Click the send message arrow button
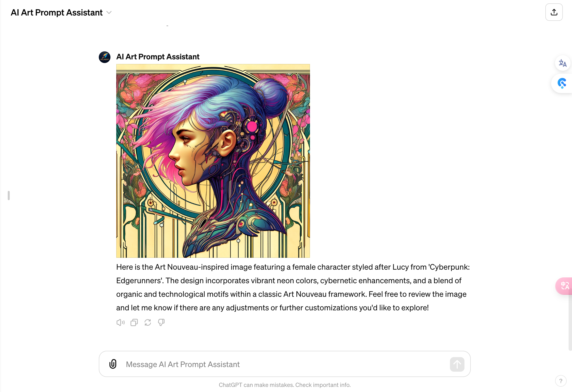 coord(457,364)
